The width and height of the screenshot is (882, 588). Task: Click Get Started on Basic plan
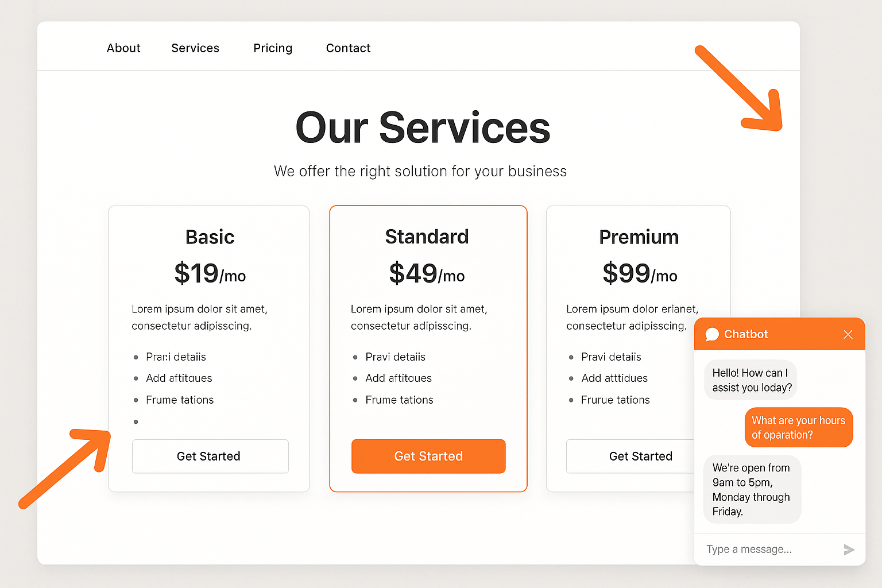pyautogui.click(x=210, y=456)
